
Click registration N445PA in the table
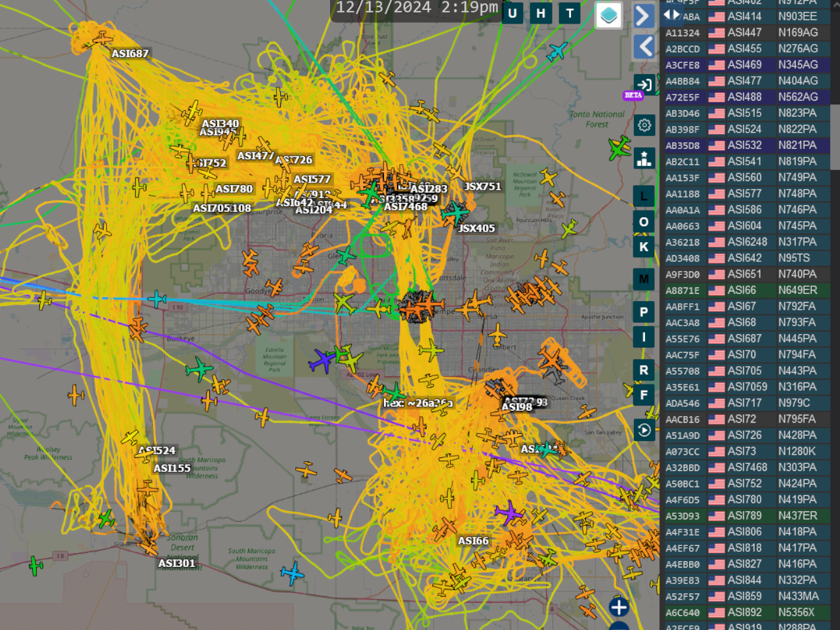[797, 339]
